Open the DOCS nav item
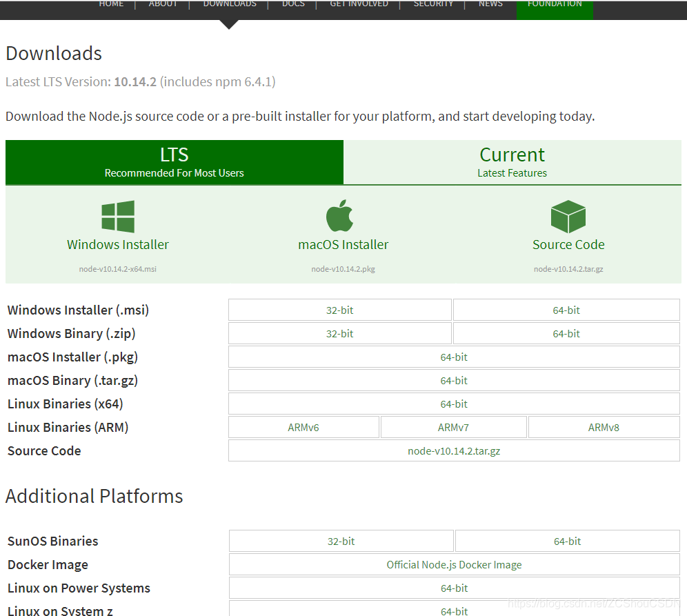 [x=294, y=4]
